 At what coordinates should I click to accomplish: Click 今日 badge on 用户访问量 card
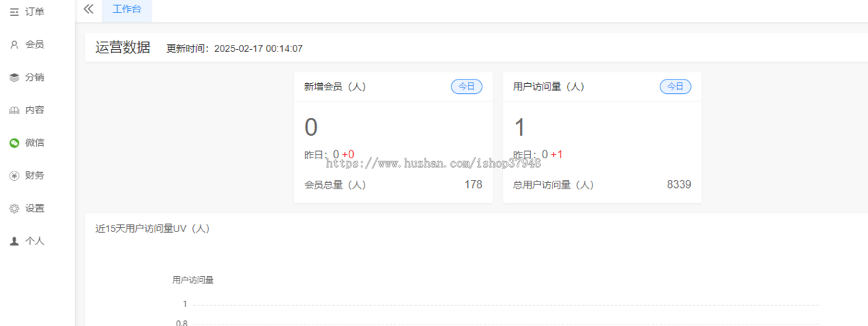coord(675,86)
